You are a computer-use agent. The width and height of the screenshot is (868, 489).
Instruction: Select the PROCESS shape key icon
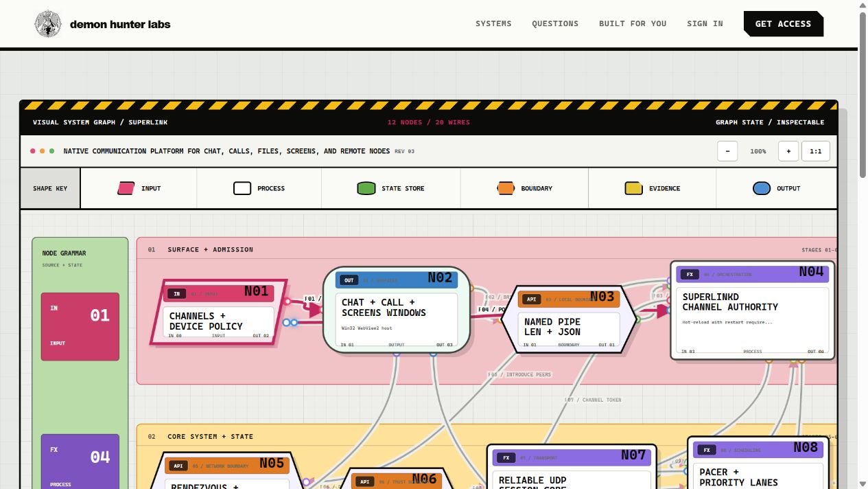(x=242, y=188)
